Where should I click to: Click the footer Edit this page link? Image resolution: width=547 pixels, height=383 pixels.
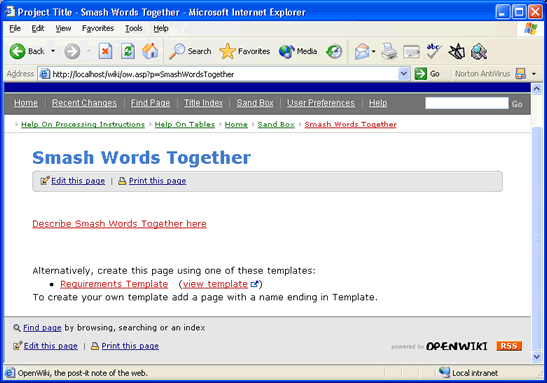point(51,346)
